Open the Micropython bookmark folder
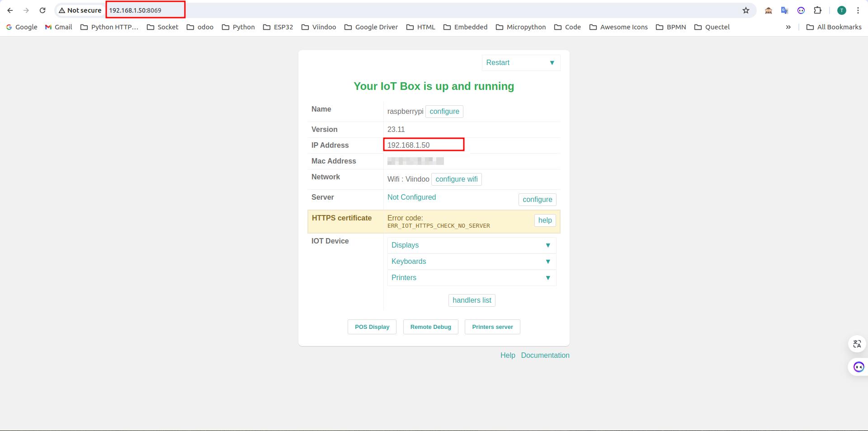The width and height of the screenshot is (868, 431). pos(521,27)
